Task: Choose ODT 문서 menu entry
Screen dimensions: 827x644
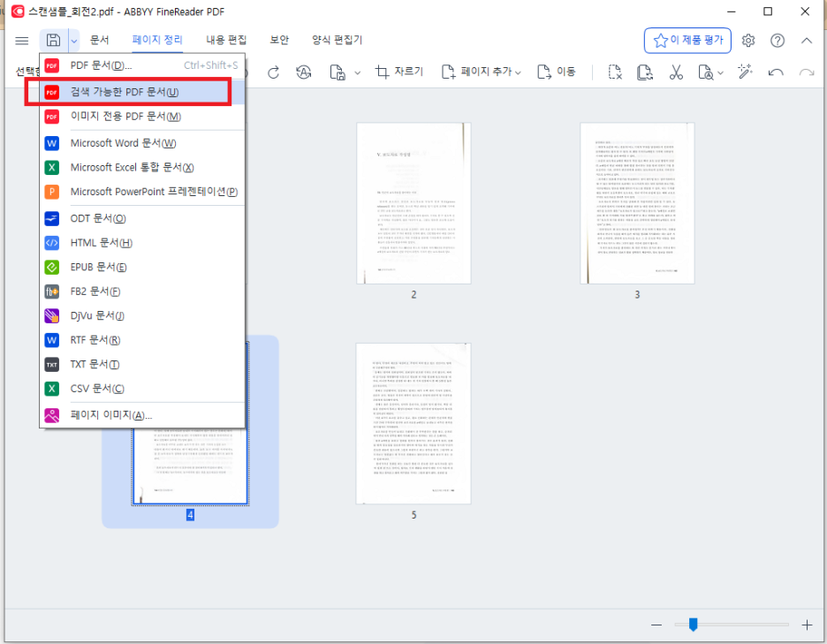Action: click(x=142, y=218)
